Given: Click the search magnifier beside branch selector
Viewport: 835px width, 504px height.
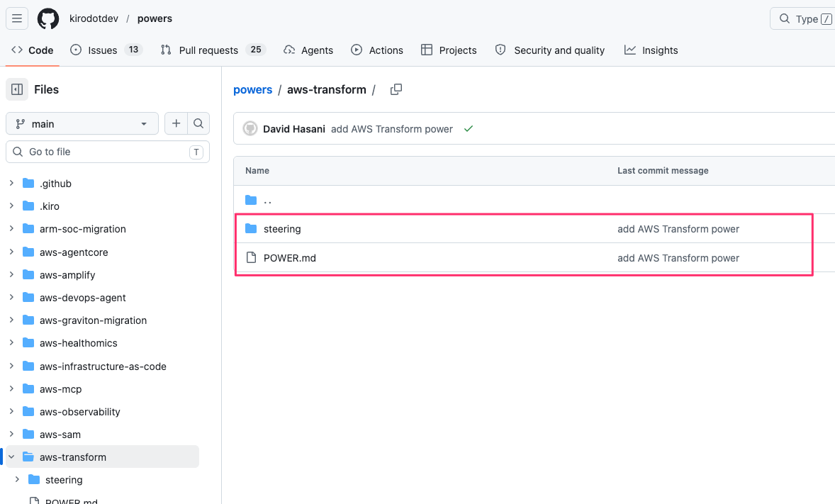Looking at the screenshot, I should tap(198, 123).
